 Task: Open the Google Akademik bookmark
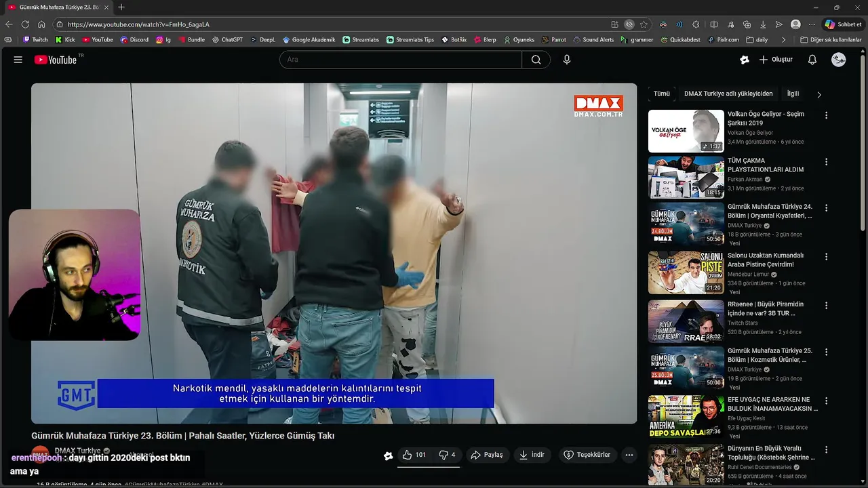(x=309, y=40)
